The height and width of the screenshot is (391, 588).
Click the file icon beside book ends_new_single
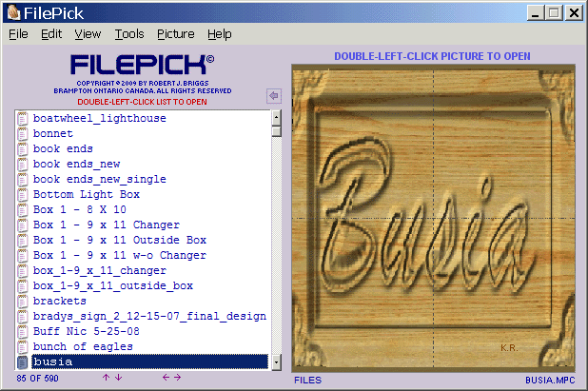tap(23, 180)
